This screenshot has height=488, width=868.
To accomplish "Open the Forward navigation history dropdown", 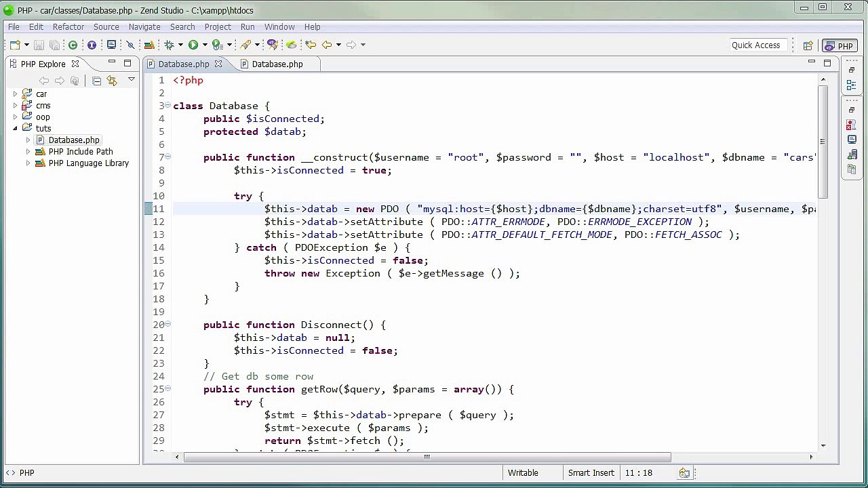I will coord(363,45).
